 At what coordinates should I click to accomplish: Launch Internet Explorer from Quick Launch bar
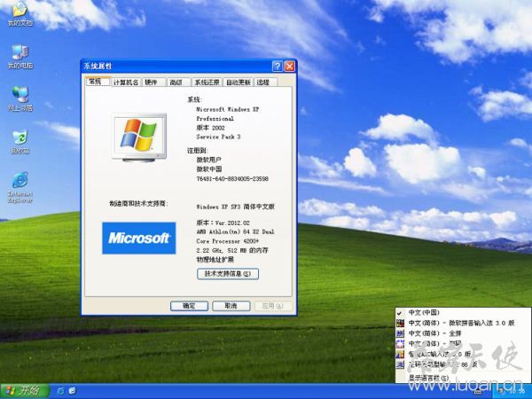[60, 391]
